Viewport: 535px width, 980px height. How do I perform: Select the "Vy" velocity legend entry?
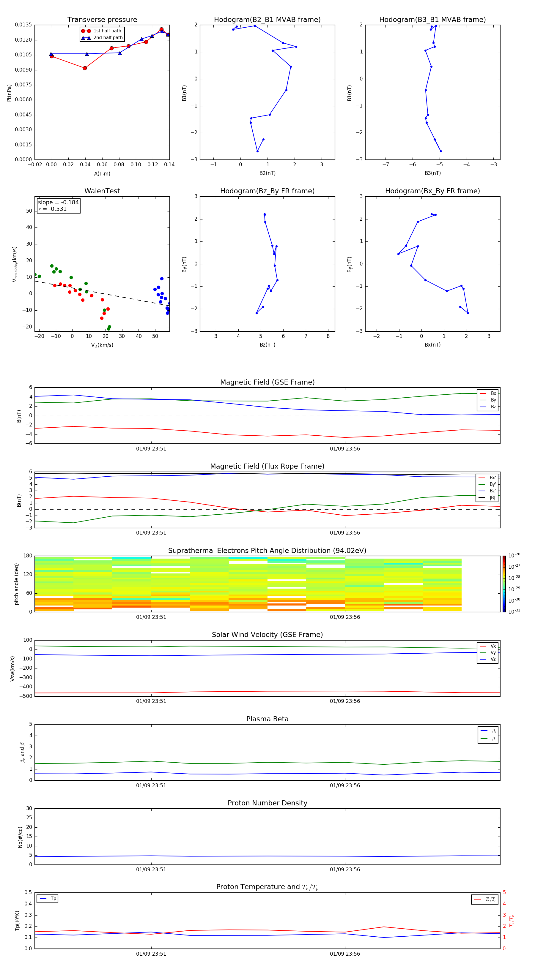[x=488, y=652]
